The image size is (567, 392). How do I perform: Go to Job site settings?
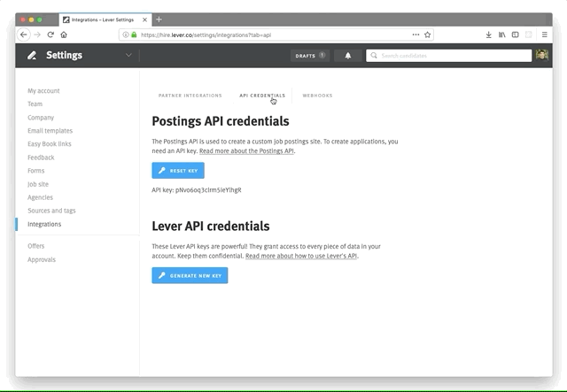[38, 184]
